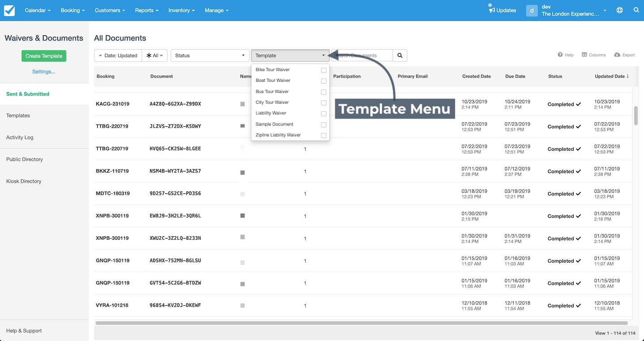Open Help & Support in sidebar
The width and height of the screenshot is (644, 341).
[24, 331]
